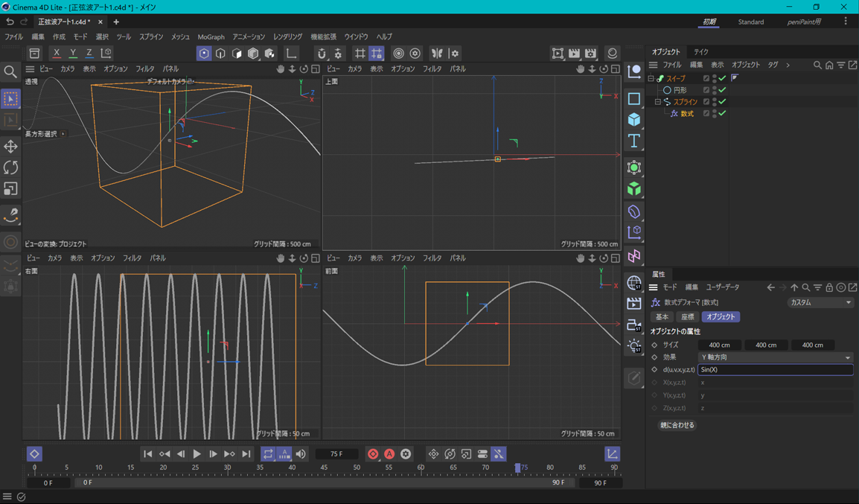This screenshot has width=859, height=504.
Task: Click the 親に合わせる button
Action: coord(677,425)
